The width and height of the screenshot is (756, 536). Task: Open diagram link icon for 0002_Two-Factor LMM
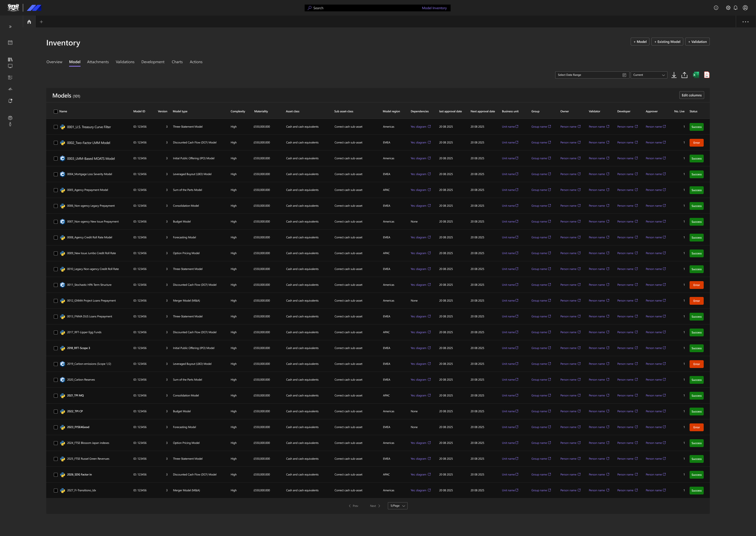point(429,142)
